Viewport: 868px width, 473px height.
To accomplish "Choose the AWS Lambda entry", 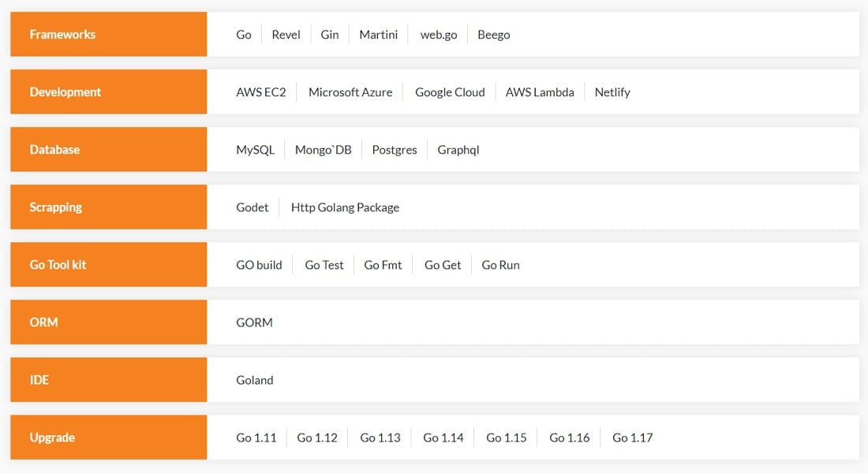I will 540,92.
